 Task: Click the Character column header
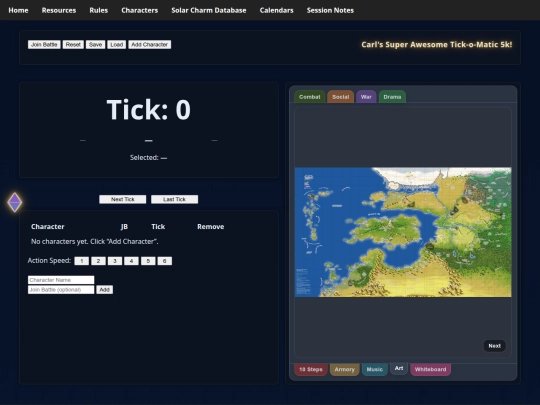pyautogui.click(x=48, y=227)
